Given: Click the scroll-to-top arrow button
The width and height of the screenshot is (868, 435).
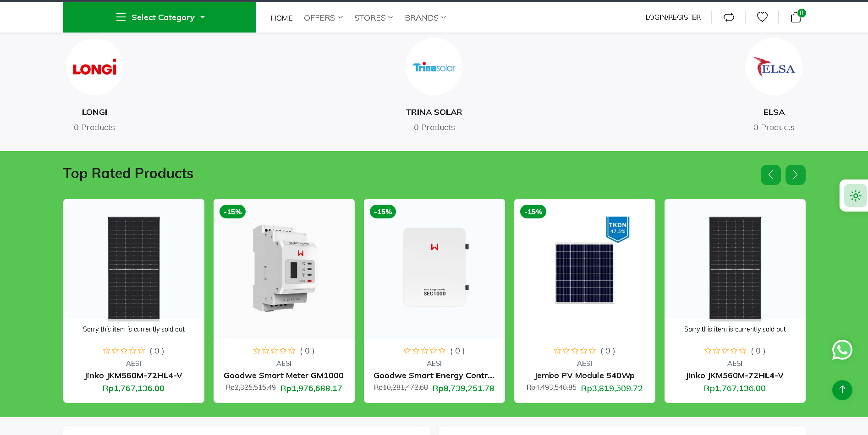Looking at the screenshot, I should pos(842,390).
